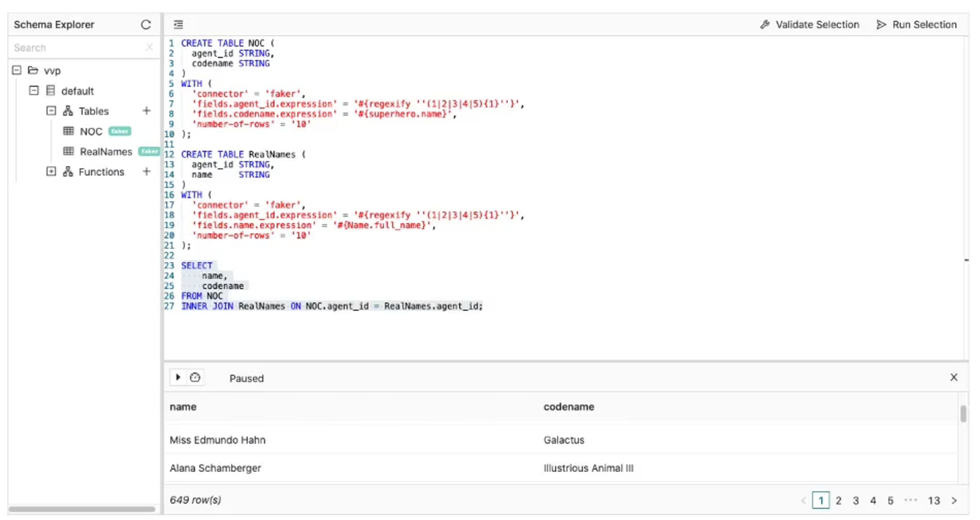Expand the Functions tree node
The height and width of the screenshot is (520, 980).
point(51,171)
